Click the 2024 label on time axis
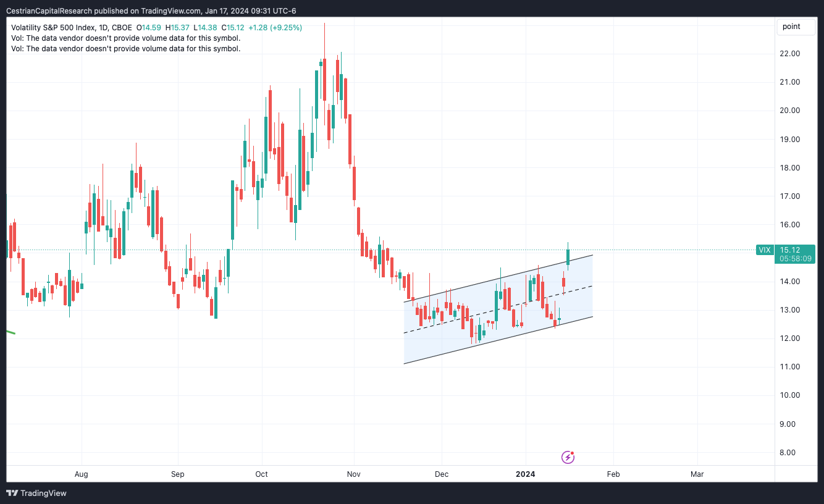824x504 pixels. coord(526,474)
